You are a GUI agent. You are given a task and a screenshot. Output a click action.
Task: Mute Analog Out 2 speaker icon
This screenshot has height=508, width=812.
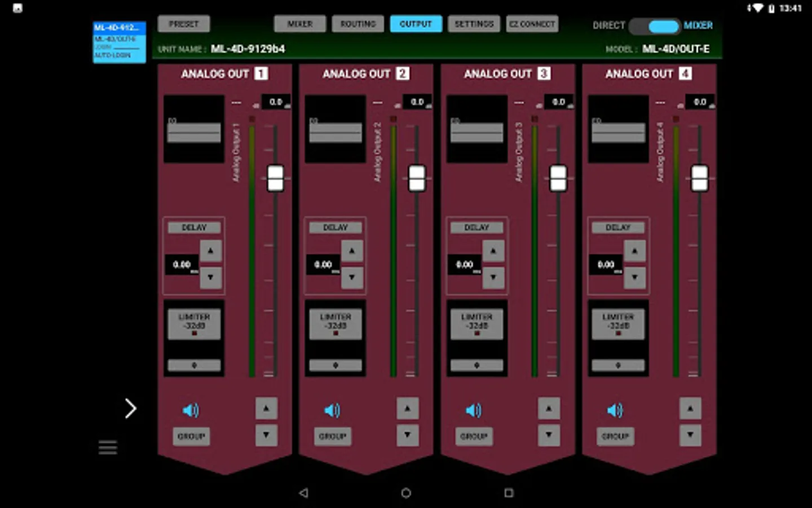(x=332, y=410)
